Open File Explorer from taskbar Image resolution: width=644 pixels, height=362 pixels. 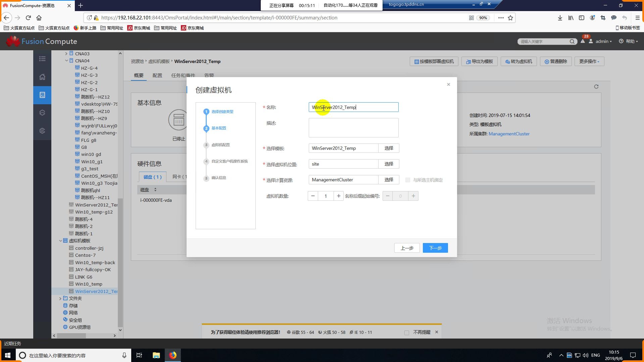(x=156, y=355)
